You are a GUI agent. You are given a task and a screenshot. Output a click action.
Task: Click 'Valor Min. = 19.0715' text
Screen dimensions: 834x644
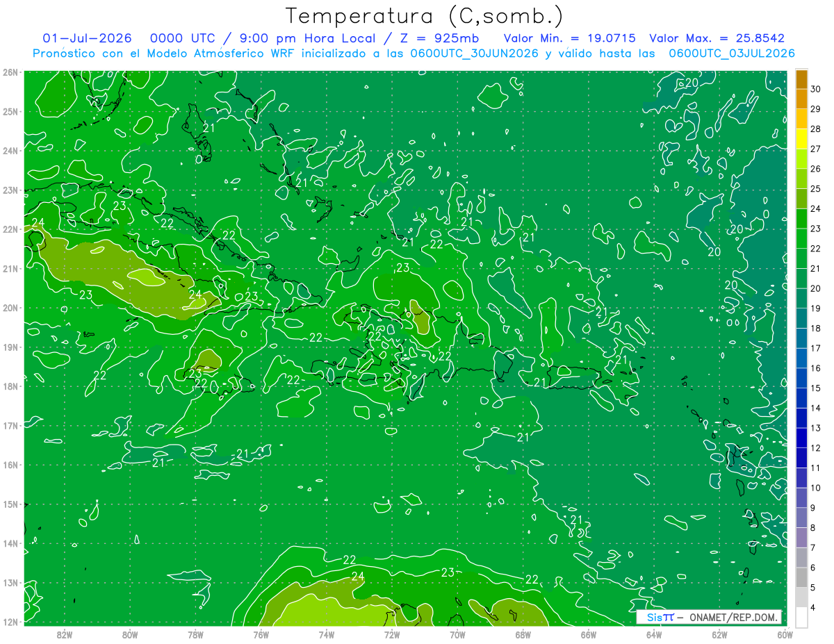point(570,38)
